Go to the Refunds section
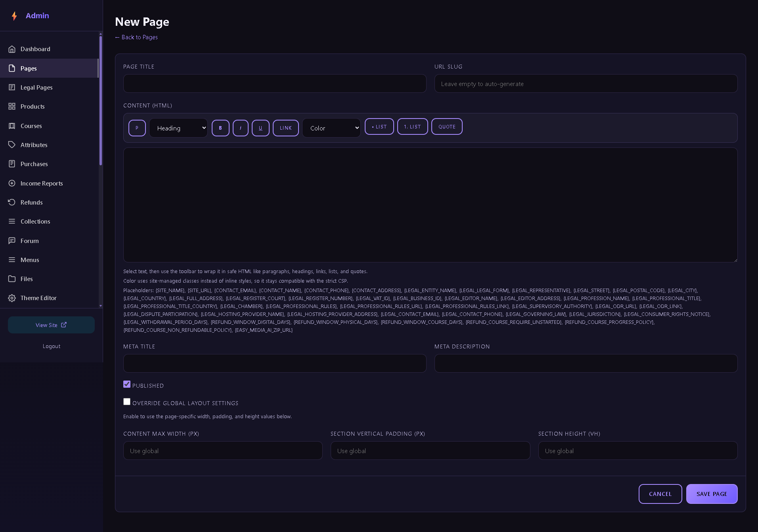758x532 pixels. click(49, 202)
